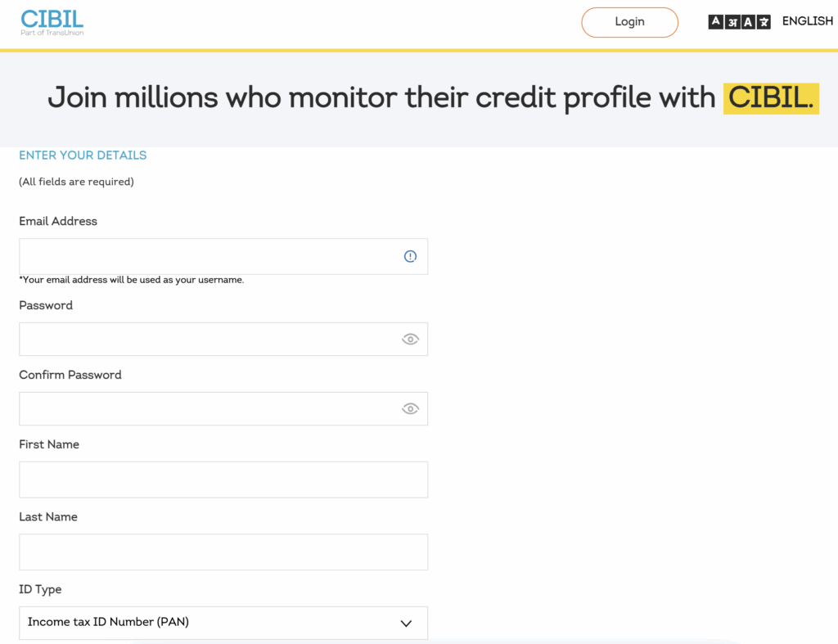Open the ENGLISH language selector
Screen dimensions: 838x644
click(x=807, y=20)
